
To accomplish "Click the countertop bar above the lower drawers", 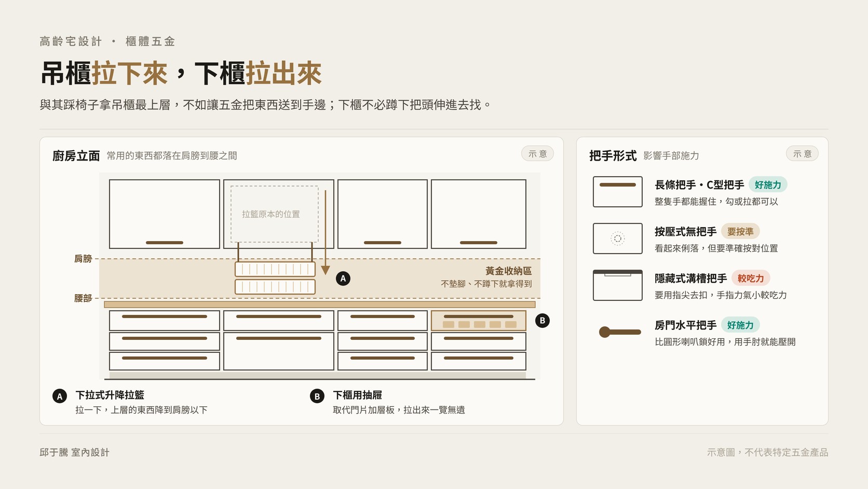I will point(320,305).
